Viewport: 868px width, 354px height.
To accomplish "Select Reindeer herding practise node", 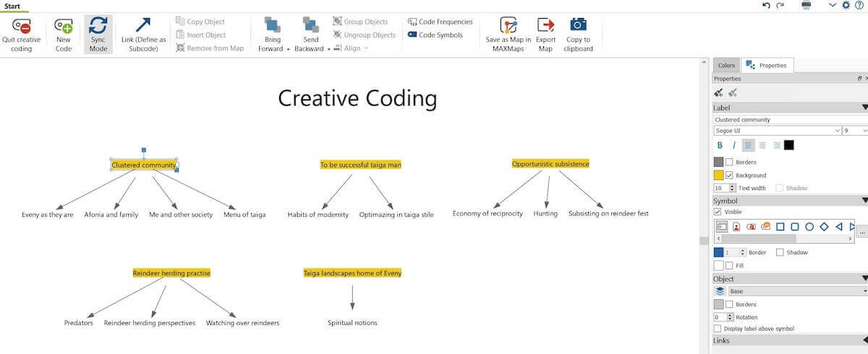I will tap(171, 273).
